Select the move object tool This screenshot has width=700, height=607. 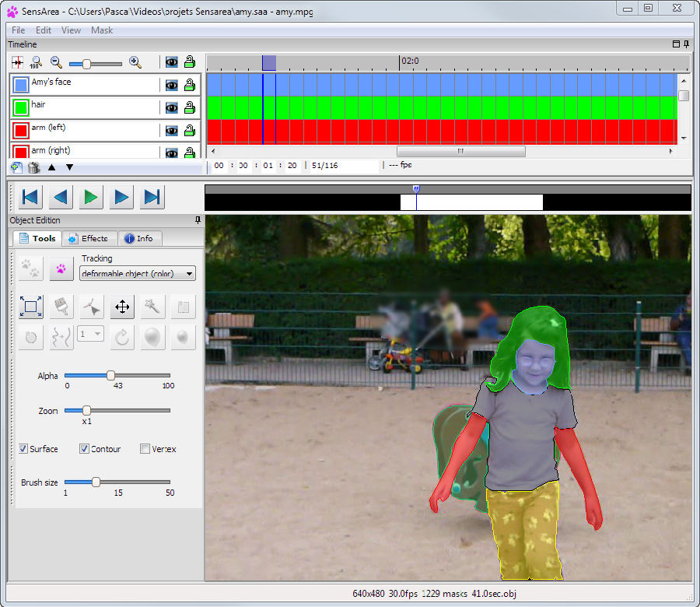122,307
